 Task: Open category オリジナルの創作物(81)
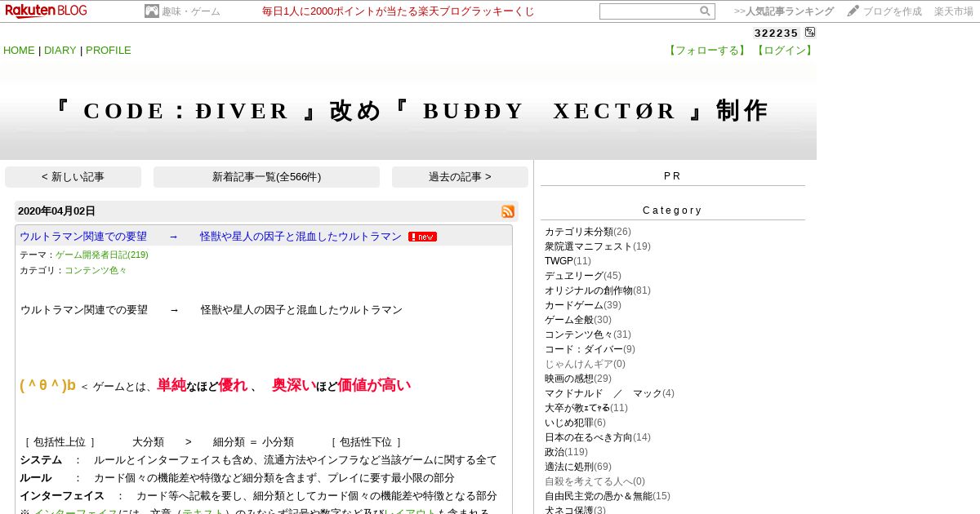(598, 290)
